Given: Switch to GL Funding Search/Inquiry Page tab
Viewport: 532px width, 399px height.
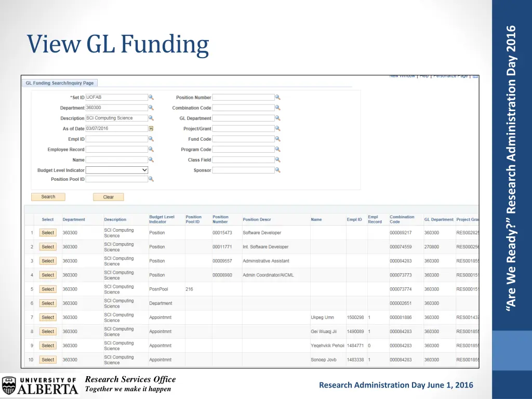Looking at the screenshot, I should pyautogui.click(x=60, y=83).
